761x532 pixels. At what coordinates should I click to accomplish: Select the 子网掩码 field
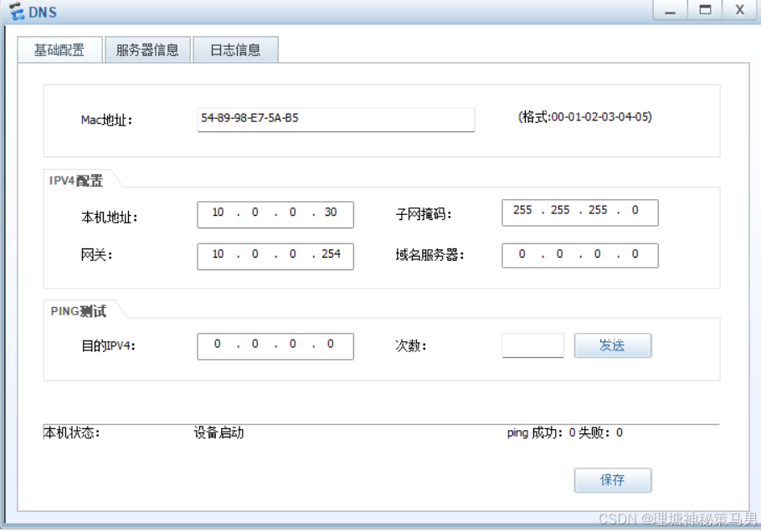[x=580, y=212]
